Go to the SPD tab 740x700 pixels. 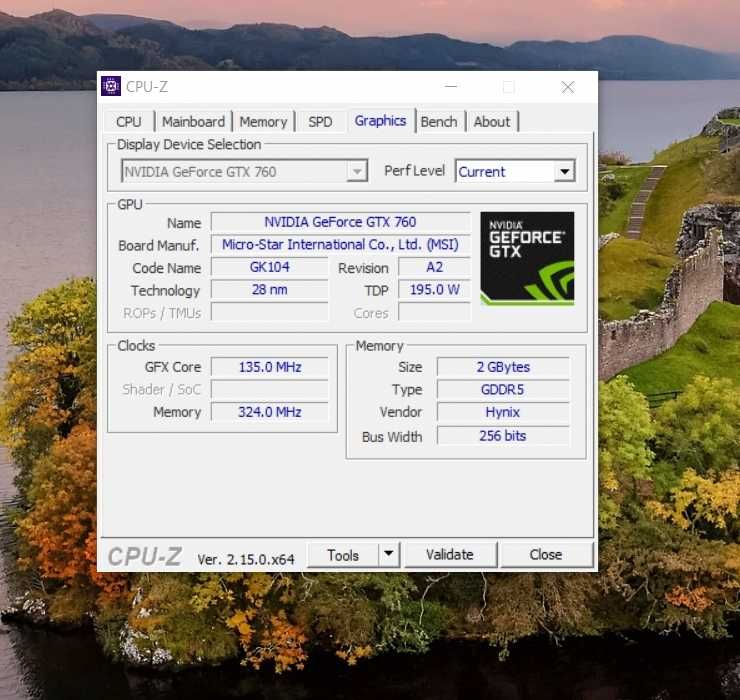(x=320, y=122)
